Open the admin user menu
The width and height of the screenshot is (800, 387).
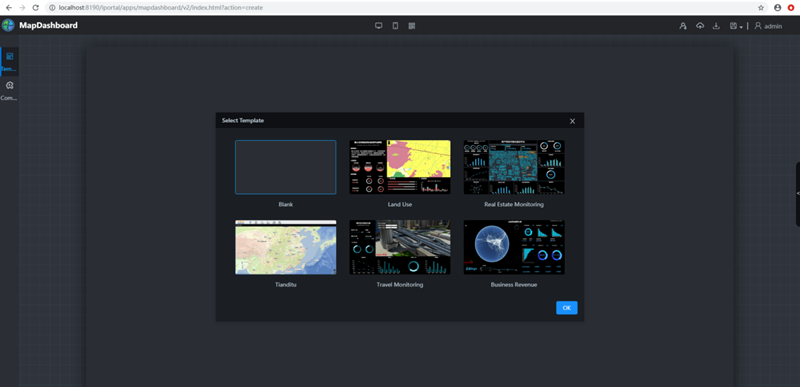click(x=768, y=26)
